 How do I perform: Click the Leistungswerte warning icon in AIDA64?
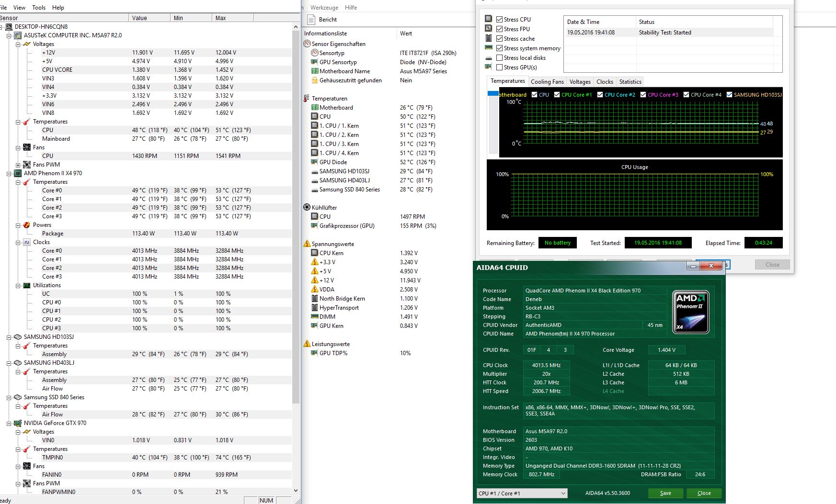coord(307,344)
